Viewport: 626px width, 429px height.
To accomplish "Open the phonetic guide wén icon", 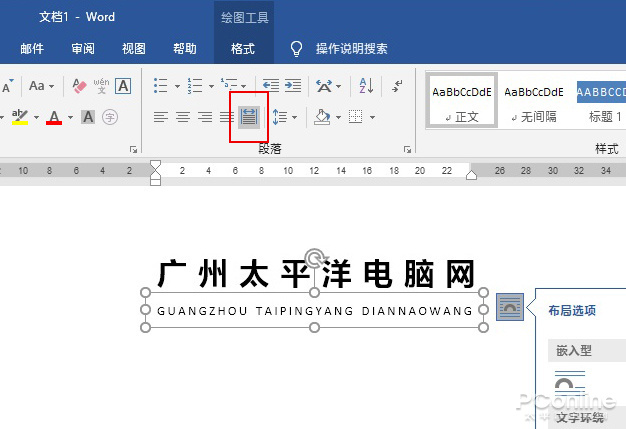I will pyautogui.click(x=101, y=86).
